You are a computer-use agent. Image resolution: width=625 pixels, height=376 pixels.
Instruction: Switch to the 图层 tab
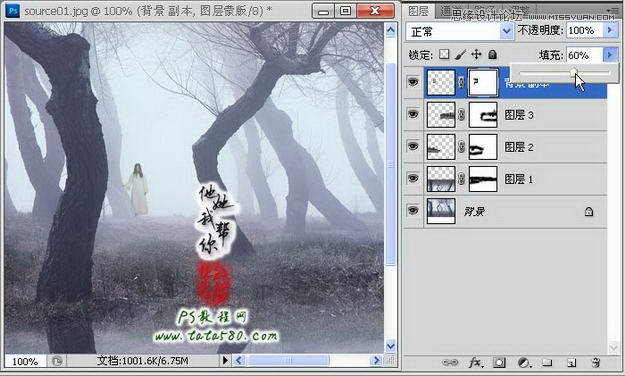pos(419,11)
